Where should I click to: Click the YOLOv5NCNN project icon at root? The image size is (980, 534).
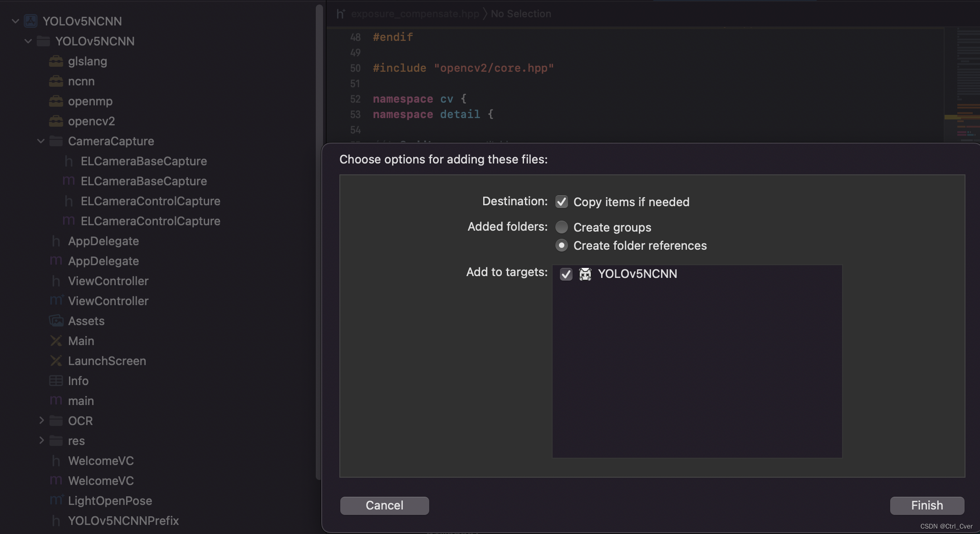(30, 21)
